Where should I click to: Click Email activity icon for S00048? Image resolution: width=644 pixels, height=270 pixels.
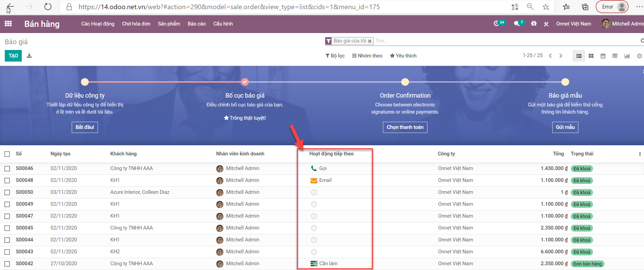pyautogui.click(x=313, y=181)
